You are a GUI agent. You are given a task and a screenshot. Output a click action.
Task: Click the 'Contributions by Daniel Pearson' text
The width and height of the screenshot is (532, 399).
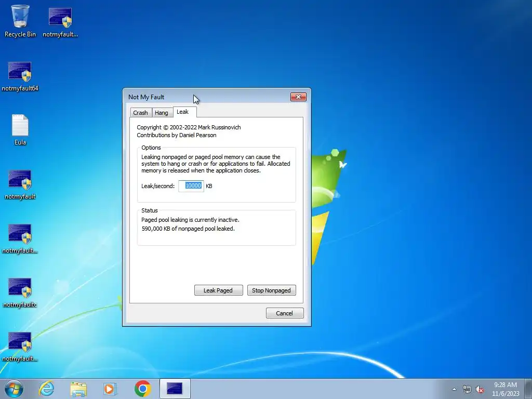[x=177, y=135]
